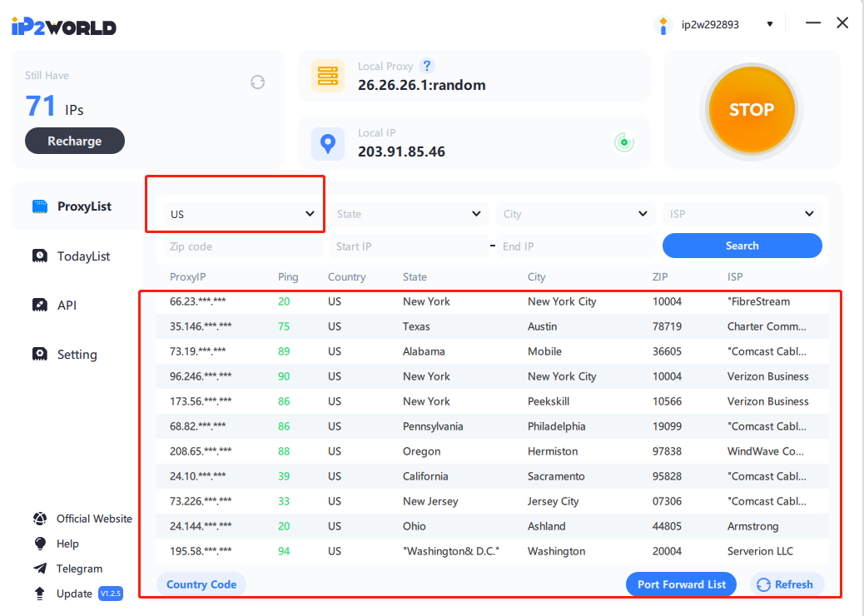Viewport: 864px width, 616px height.
Task: Click the Refresh button
Action: pos(787,584)
